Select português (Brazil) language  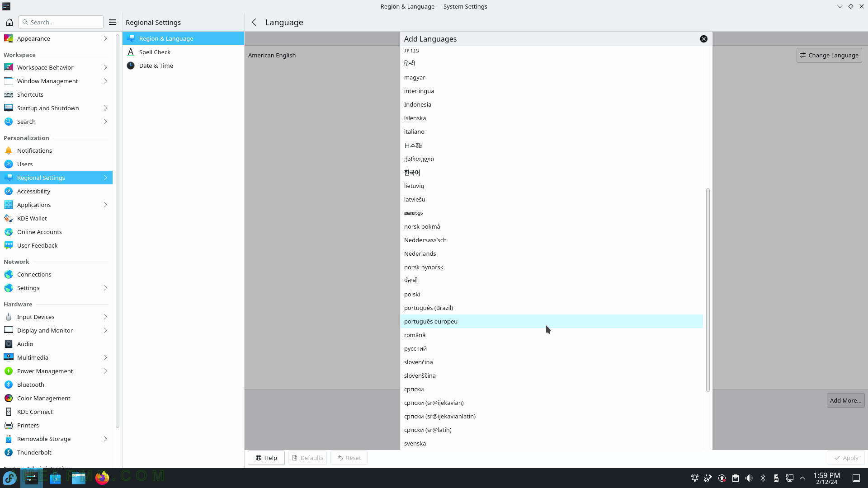coord(552,308)
